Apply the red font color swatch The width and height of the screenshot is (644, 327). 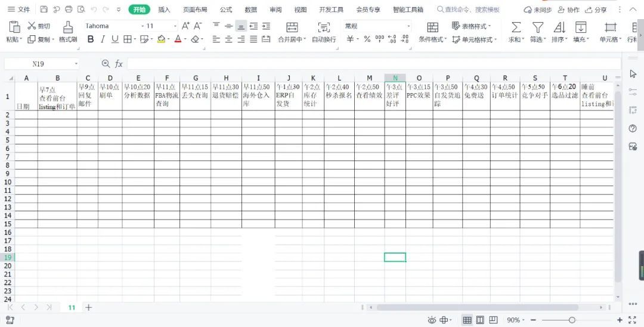tap(178, 39)
